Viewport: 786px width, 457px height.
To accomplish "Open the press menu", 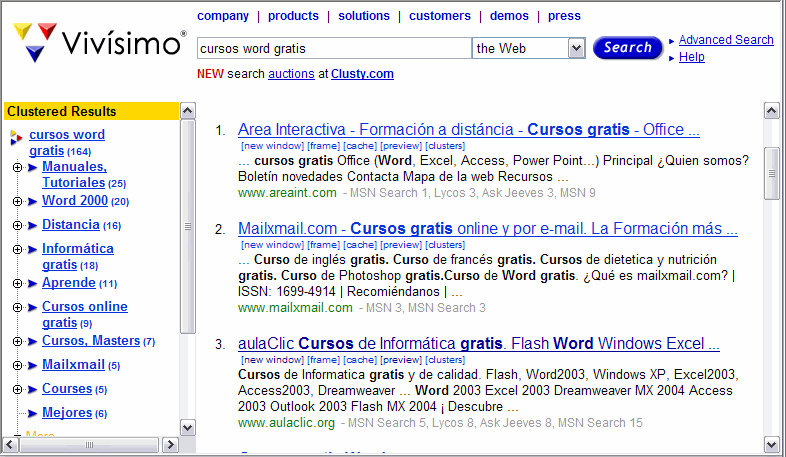I will point(564,16).
